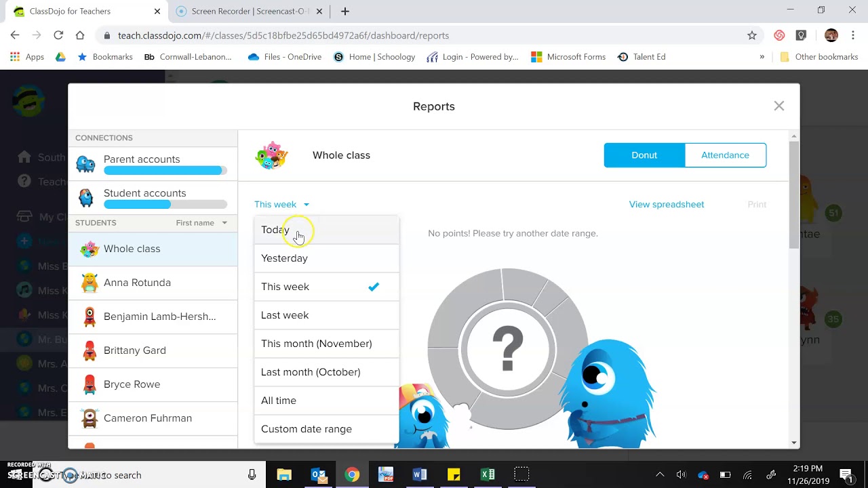The height and width of the screenshot is (488, 868).
Task: Open Custom date range option
Action: 326,429
